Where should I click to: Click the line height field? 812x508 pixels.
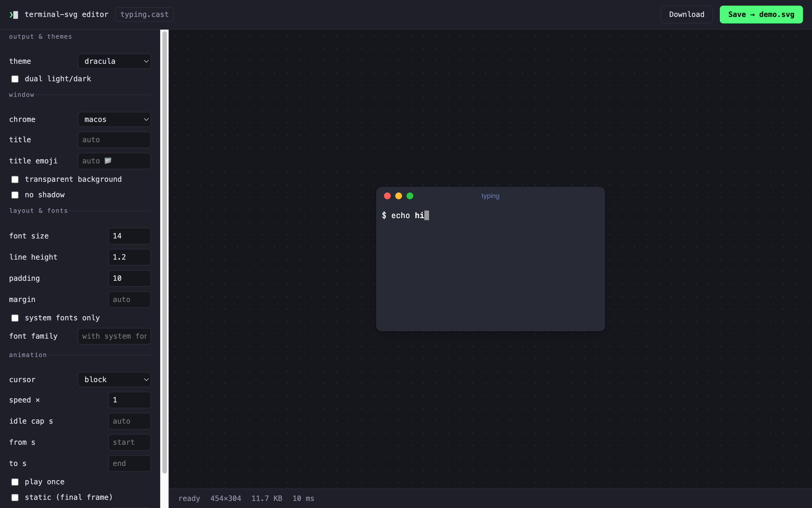pyautogui.click(x=129, y=257)
